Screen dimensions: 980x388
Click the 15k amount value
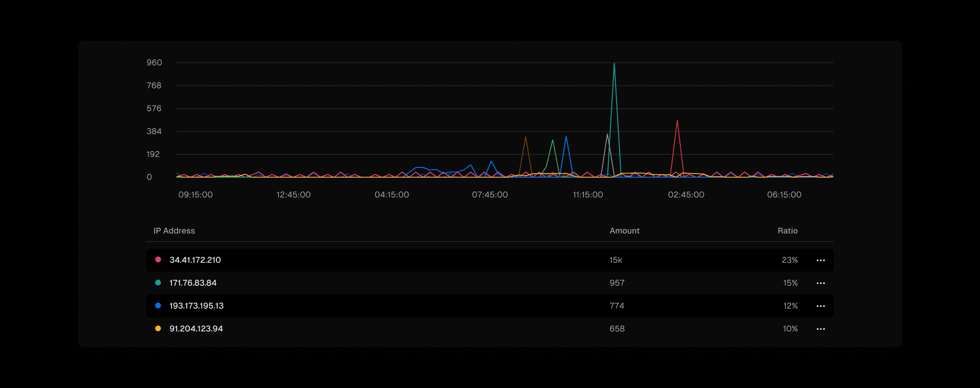pos(616,260)
